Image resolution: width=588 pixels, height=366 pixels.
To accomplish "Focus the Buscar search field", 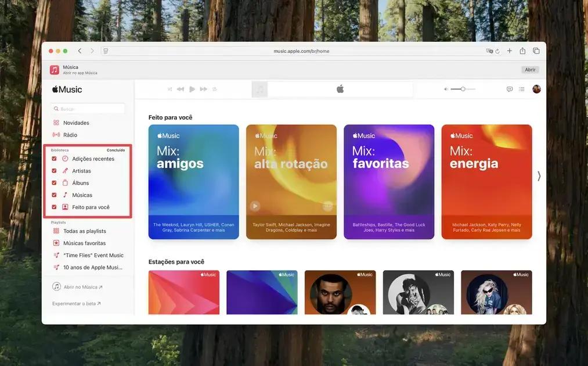I will tap(88, 109).
